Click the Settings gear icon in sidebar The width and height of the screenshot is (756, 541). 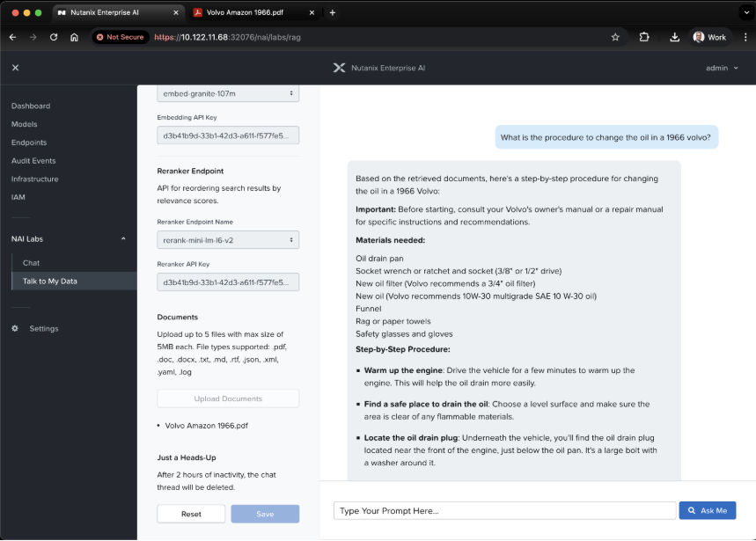(x=15, y=329)
